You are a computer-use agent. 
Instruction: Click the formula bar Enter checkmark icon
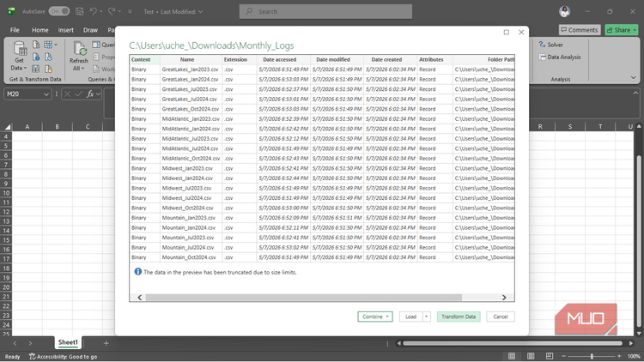click(x=78, y=94)
